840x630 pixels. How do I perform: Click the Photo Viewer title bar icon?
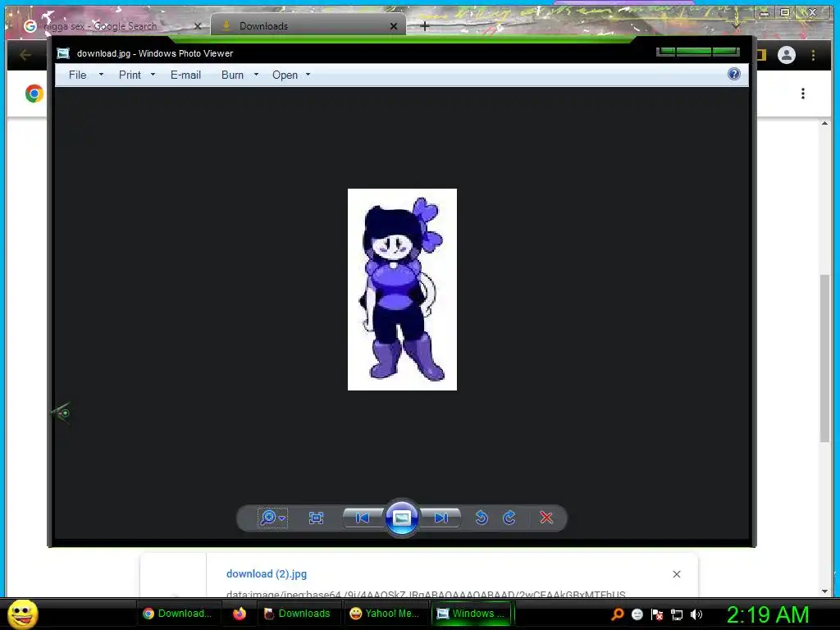(63, 53)
